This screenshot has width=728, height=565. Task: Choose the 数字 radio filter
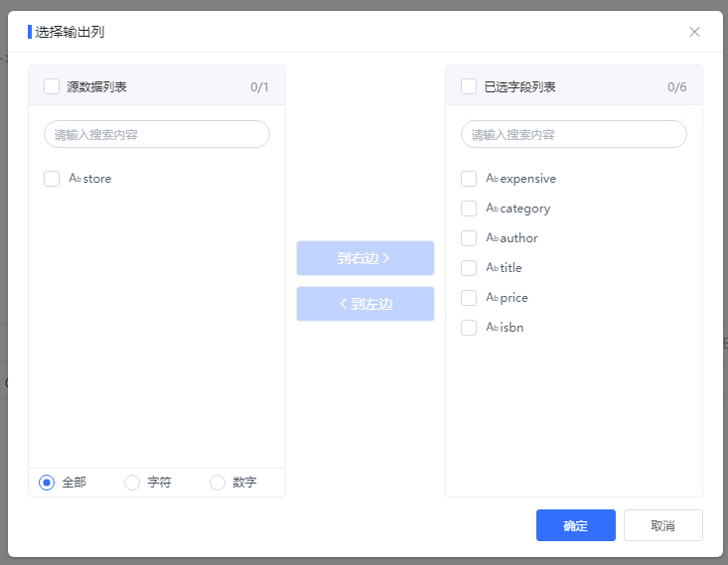pos(218,483)
